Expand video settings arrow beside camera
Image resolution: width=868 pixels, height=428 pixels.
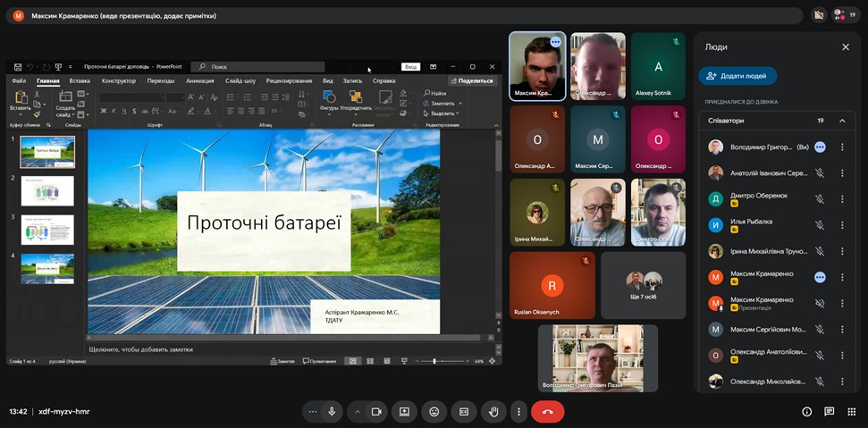pos(357,412)
